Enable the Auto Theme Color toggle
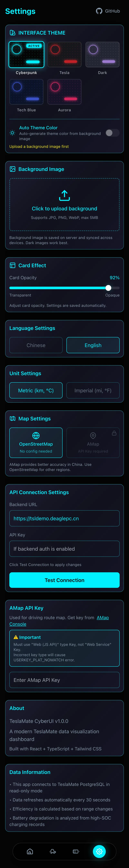This screenshot has width=129, height=868. (x=112, y=133)
